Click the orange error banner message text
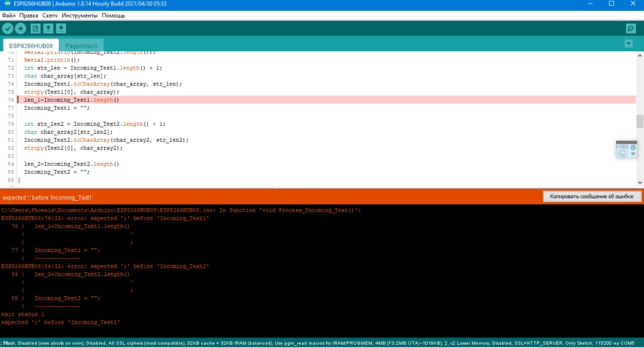This screenshot has height=348, width=644. (x=48, y=198)
